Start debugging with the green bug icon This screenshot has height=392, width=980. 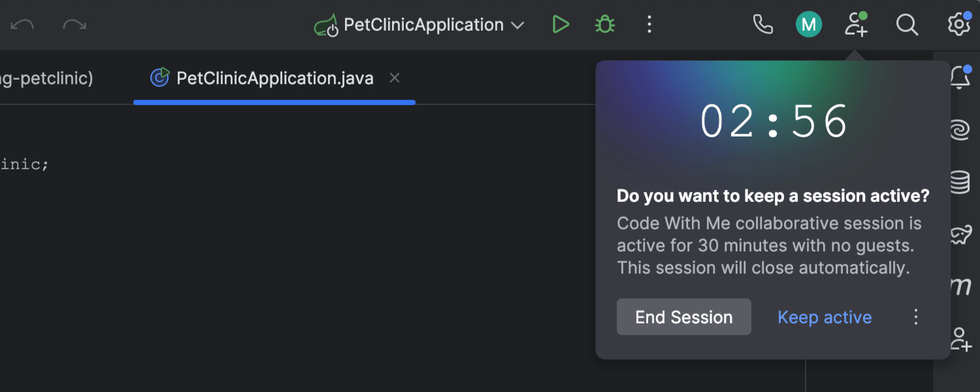click(x=605, y=25)
